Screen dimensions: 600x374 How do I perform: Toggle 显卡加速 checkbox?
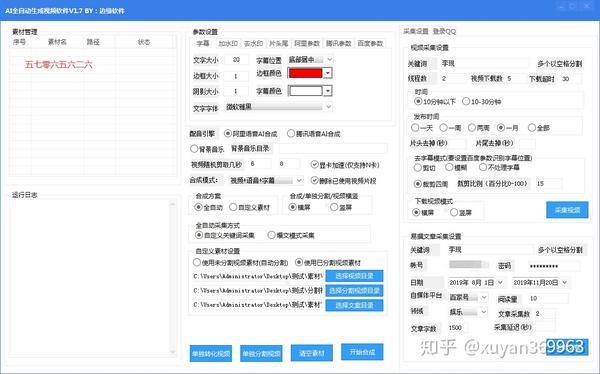tap(345, 165)
